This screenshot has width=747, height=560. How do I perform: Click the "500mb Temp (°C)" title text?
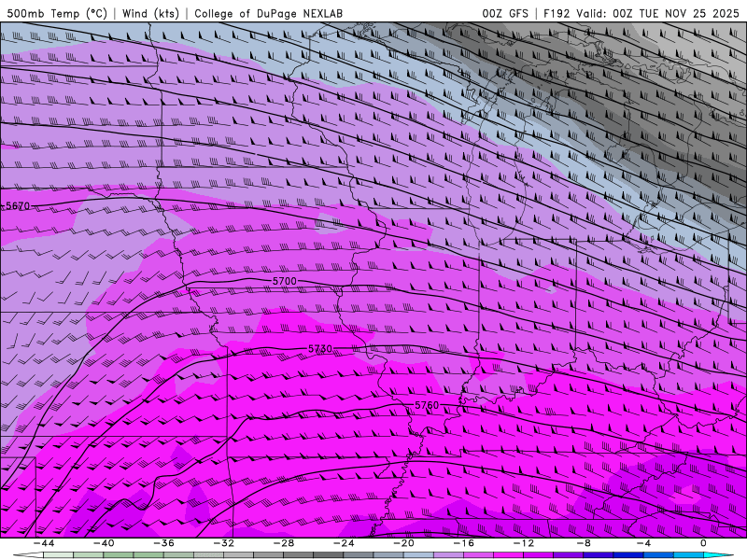coord(57,13)
